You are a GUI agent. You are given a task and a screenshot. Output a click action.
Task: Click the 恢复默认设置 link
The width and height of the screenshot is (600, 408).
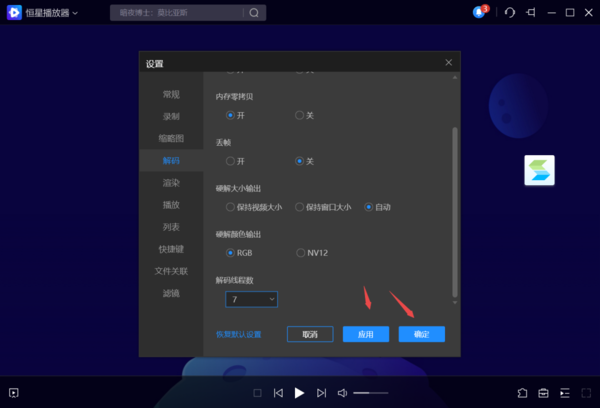[x=238, y=334]
